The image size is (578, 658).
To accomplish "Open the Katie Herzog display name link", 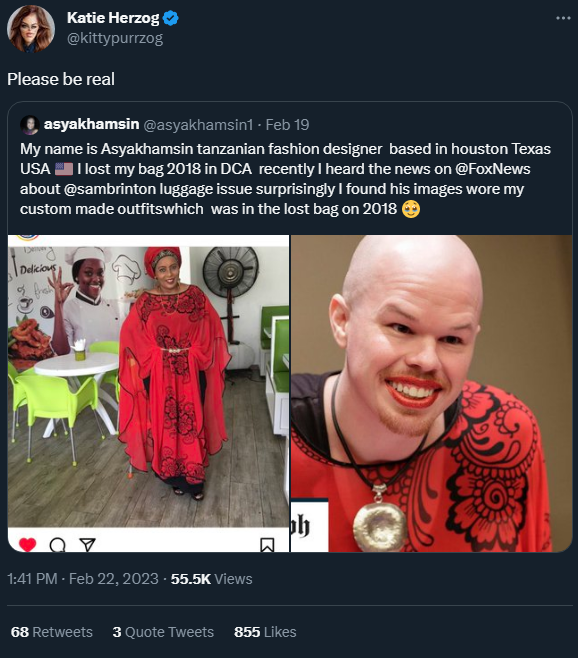I will pos(113,18).
